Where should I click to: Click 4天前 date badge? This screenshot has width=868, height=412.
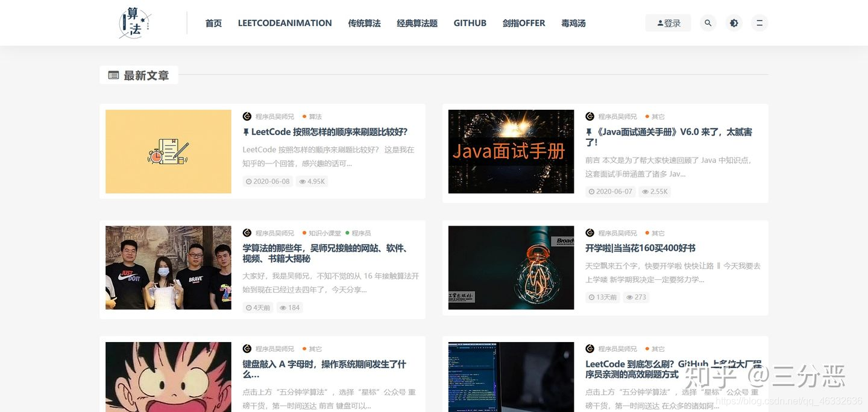point(258,308)
